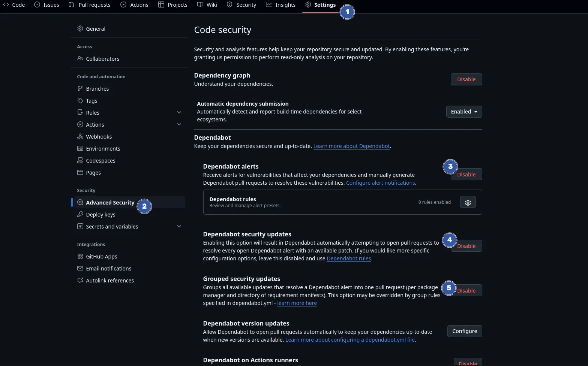Expand the Rules sidebar section
The width and height of the screenshot is (588, 366).
pyautogui.click(x=179, y=113)
